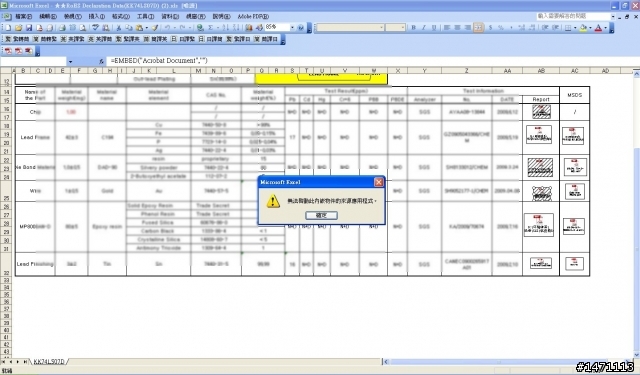The width and height of the screenshot is (640, 375).
Task: Click the third Adobe PDF review icon
Action: (x=28, y=51)
